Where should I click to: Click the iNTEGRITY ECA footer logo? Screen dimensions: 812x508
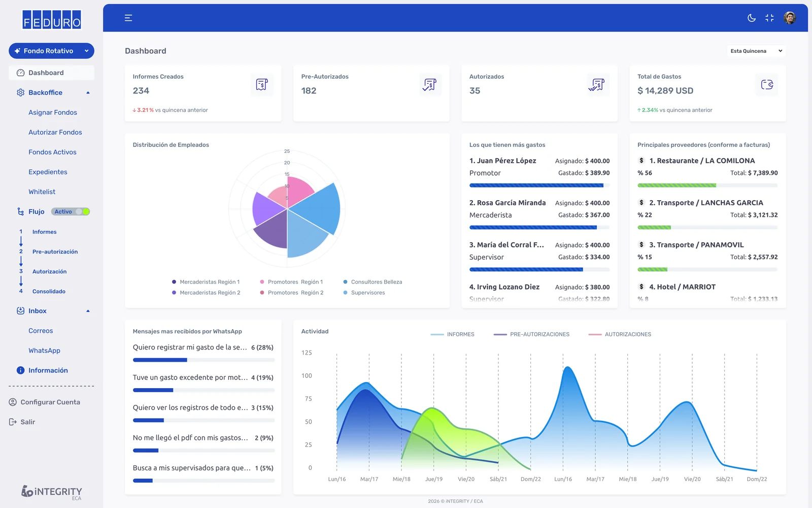pos(51,492)
